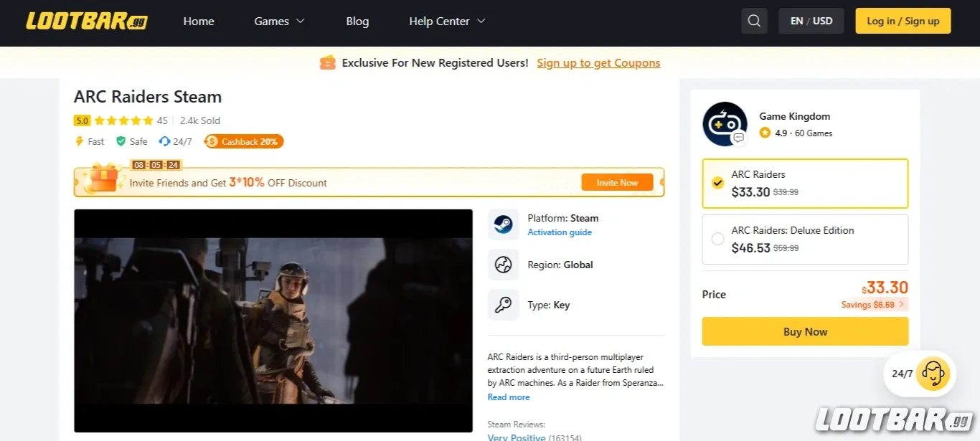980x441 pixels.
Task: Open the Blog menu item
Action: click(x=357, y=22)
